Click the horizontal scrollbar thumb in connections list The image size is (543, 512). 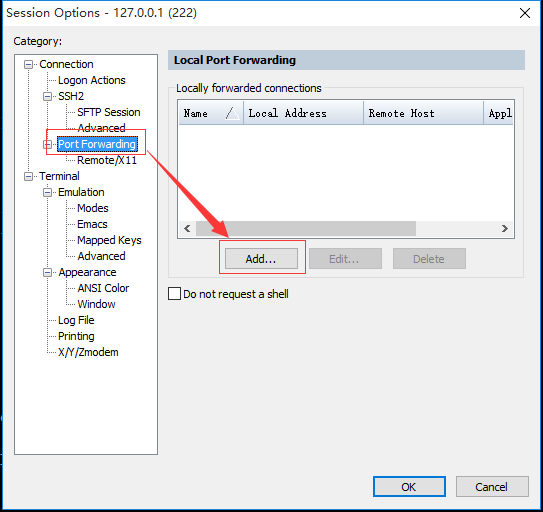pyautogui.click(x=306, y=229)
